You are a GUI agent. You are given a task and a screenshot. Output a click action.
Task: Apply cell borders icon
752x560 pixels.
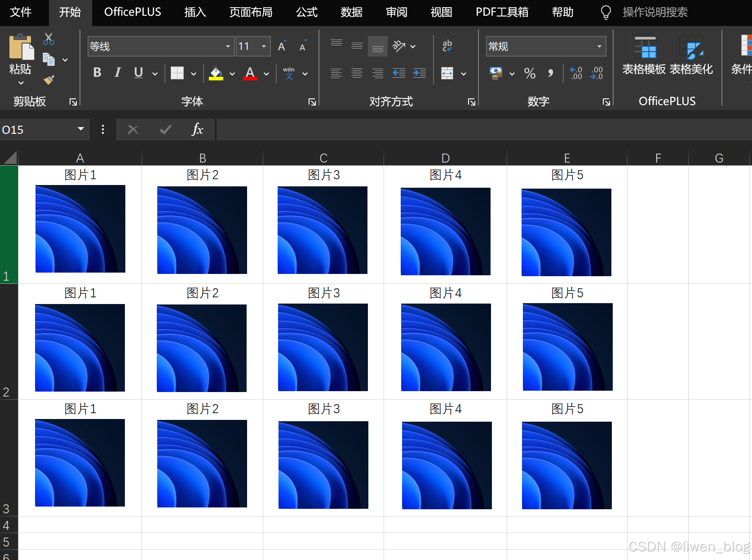[x=177, y=73]
